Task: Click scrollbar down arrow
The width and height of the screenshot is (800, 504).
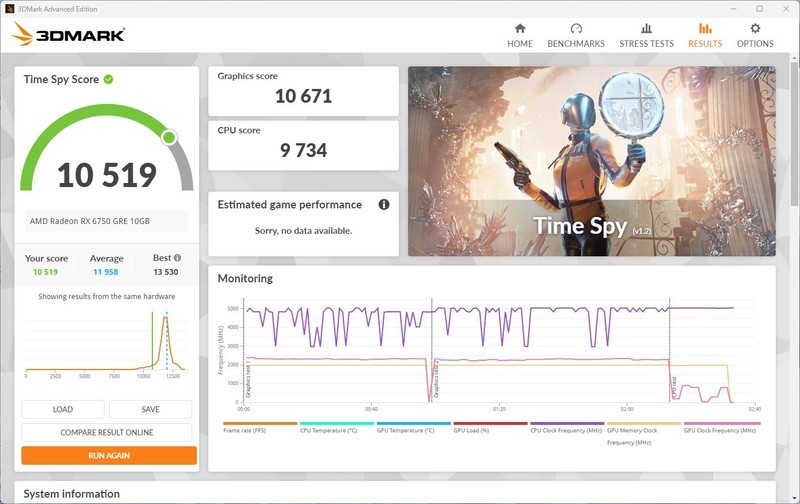Action: tap(794, 497)
